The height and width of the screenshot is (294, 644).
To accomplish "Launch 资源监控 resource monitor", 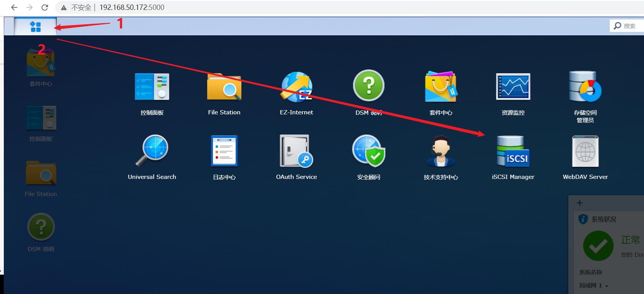I will (x=513, y=87).
